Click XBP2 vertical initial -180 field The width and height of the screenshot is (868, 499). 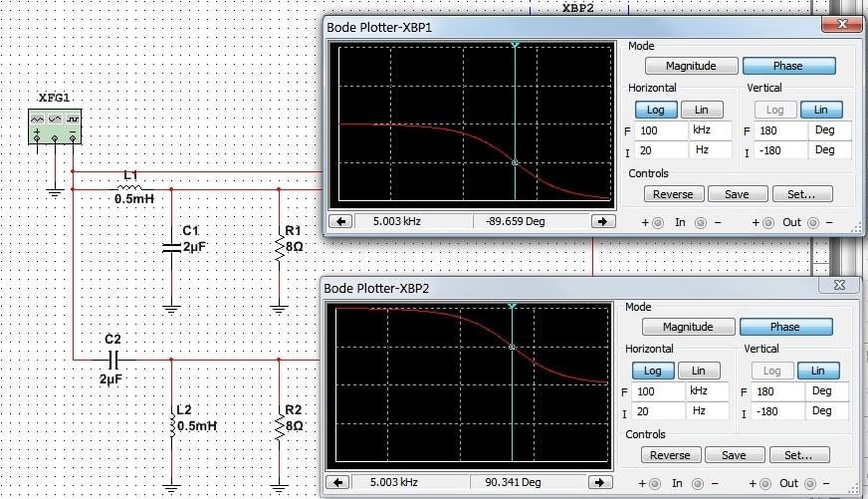pyautogui.click(x=778, y=411)
